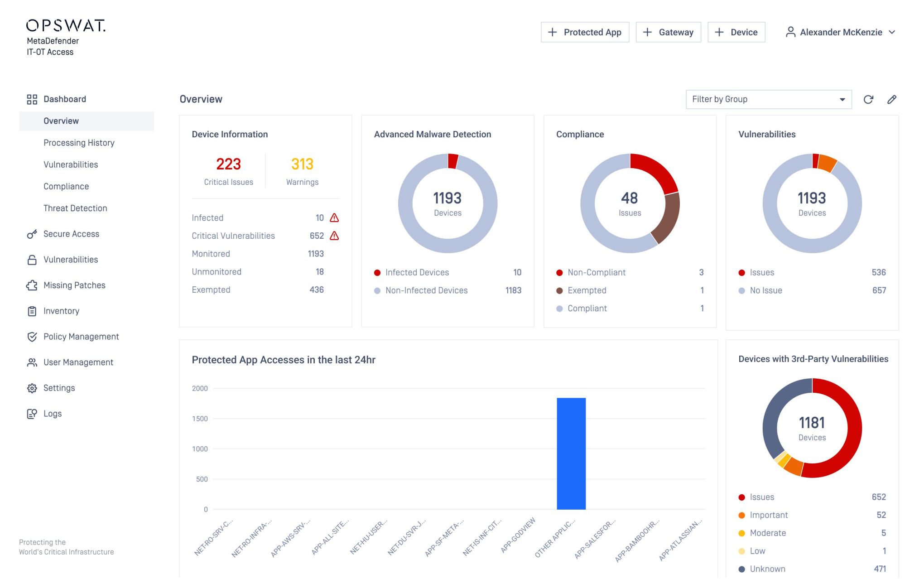Select Compliance under Dashboard
924x579 pixels.
coord(66,186)
